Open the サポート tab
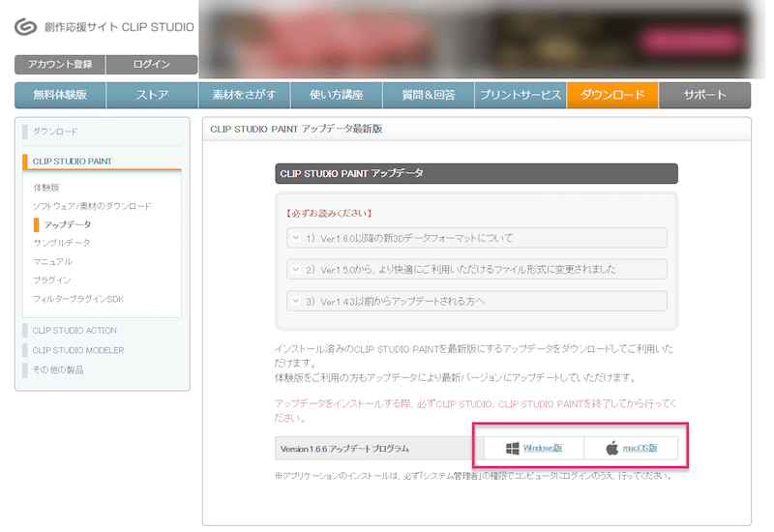The image size is (774, 532). tap(705, 95)
